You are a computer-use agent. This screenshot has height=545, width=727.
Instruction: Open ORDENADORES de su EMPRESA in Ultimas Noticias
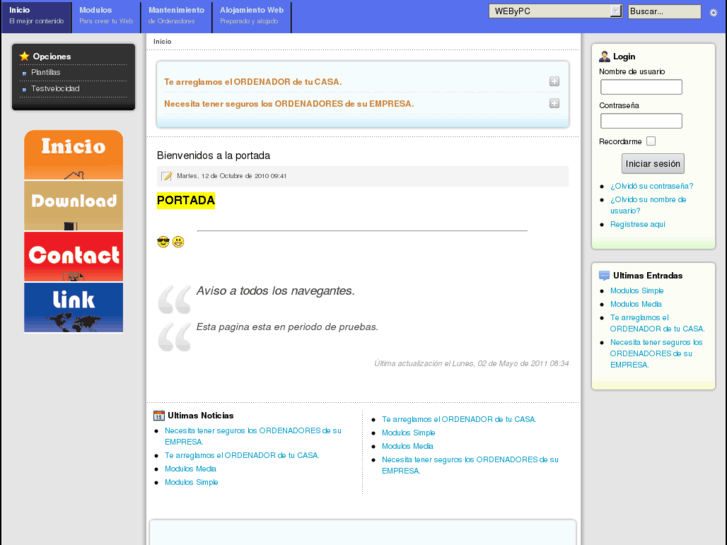[x=253, y=436]
